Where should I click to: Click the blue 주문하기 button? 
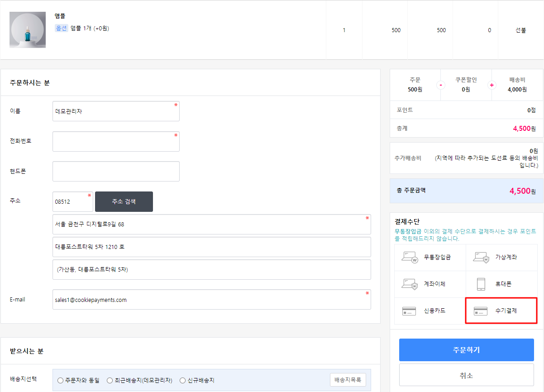[x=466, y=350]
